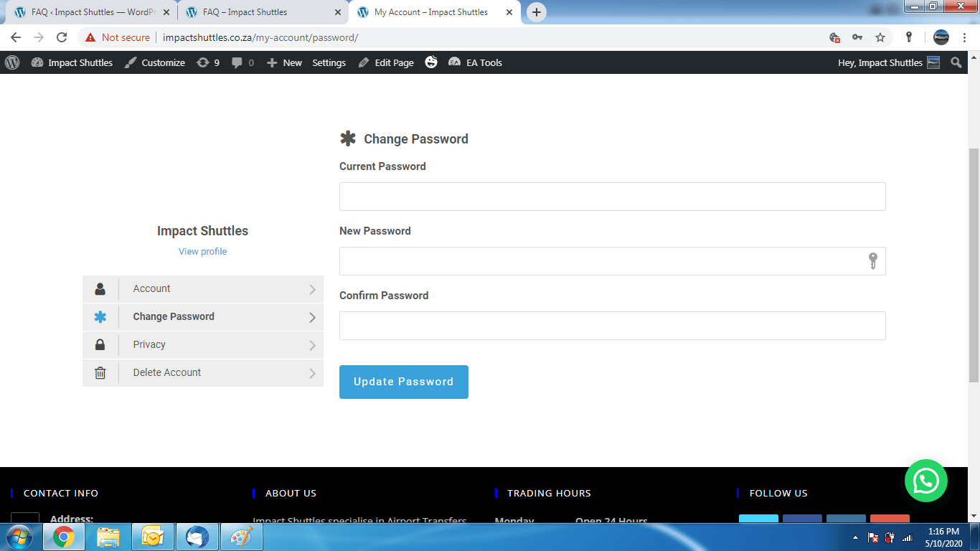
Task: Click inside the Current Password field
Action: tap(612, 196)
